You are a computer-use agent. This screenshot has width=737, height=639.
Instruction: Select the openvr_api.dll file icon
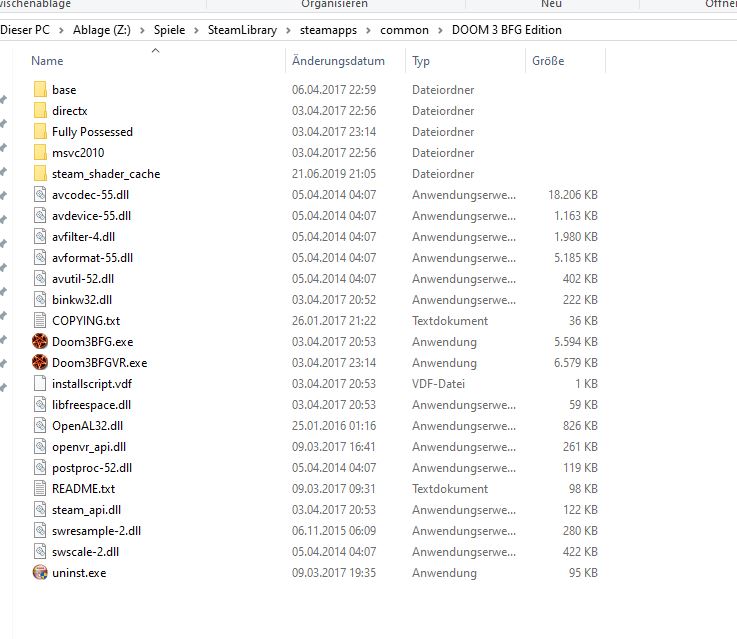click(40, 446)
